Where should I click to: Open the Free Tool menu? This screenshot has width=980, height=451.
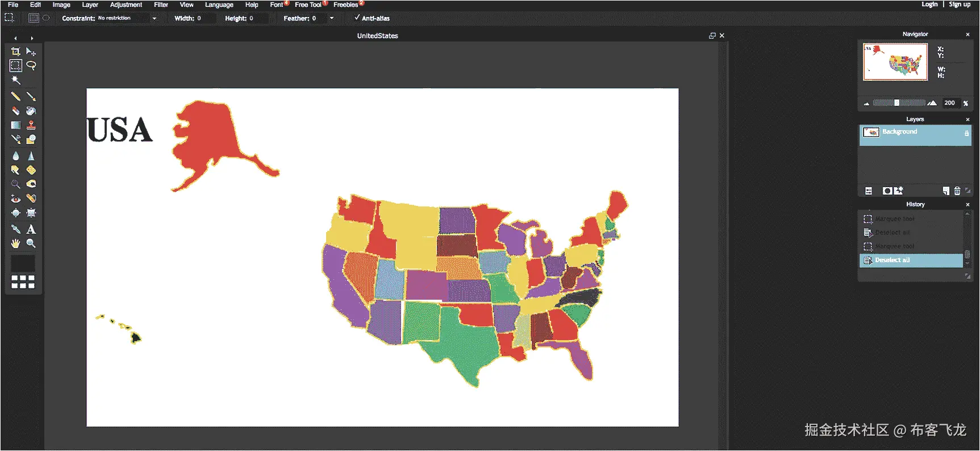click(x=308, y=5)
